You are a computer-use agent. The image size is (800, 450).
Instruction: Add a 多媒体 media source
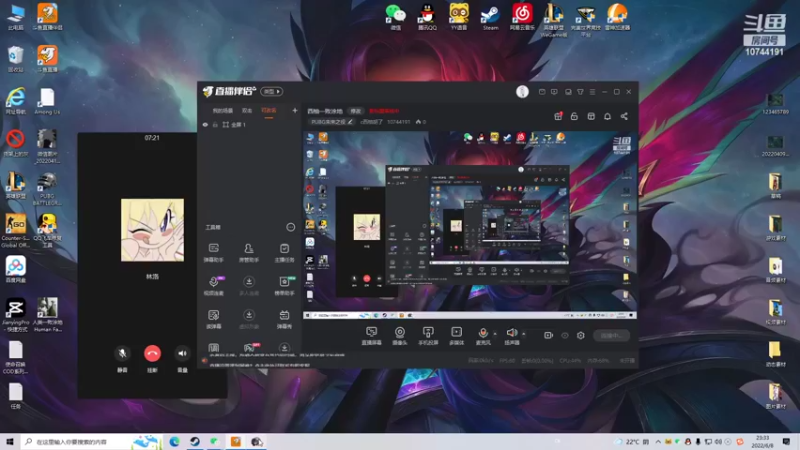pyautogui.click(x=457, y=336)
